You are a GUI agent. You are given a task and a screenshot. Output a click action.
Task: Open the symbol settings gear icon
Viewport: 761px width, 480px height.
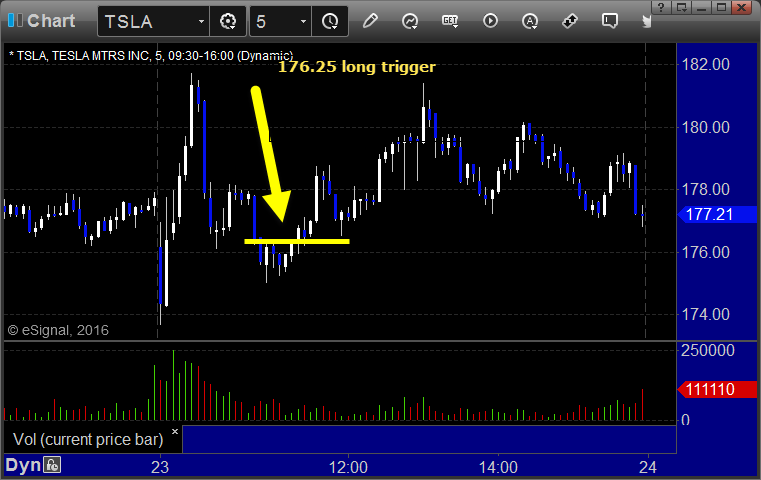coord(228,21)
